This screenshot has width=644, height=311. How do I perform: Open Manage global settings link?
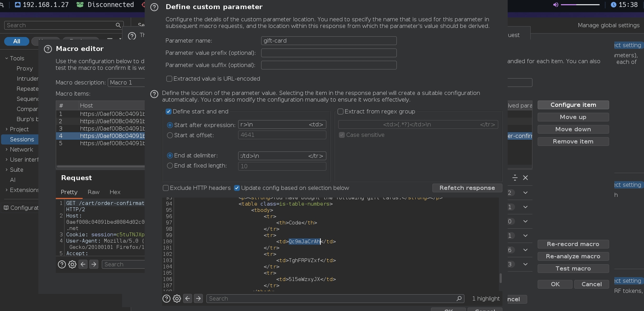coord(608,25)
